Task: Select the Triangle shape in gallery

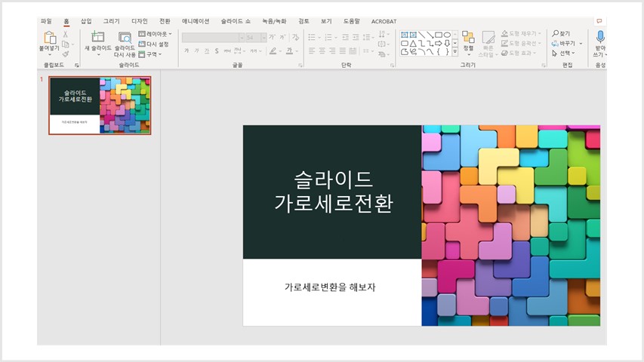Action: 413,43
